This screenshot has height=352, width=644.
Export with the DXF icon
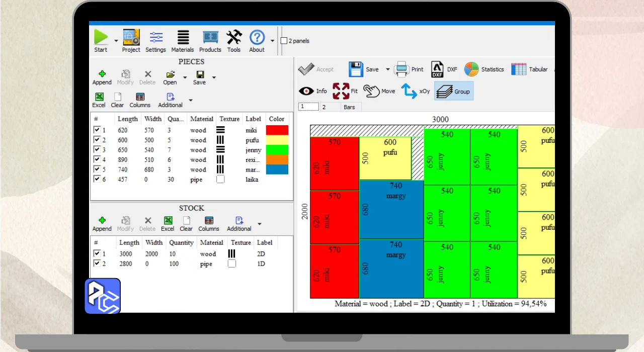(x=437, y=69)
